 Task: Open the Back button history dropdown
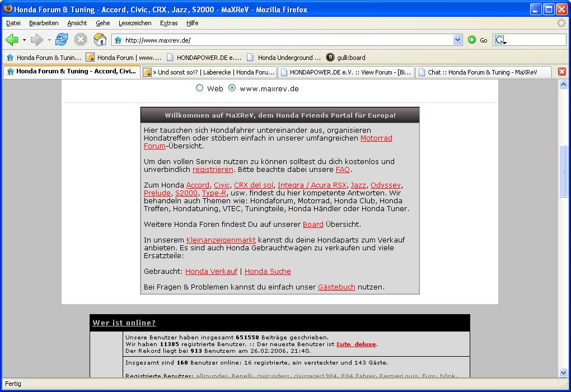pyautogui.click(x=24, y=40)
